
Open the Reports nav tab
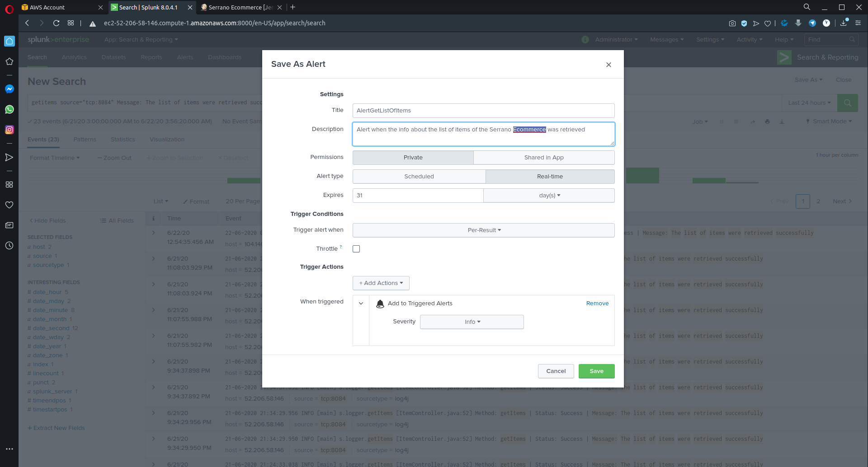(151, 57)
